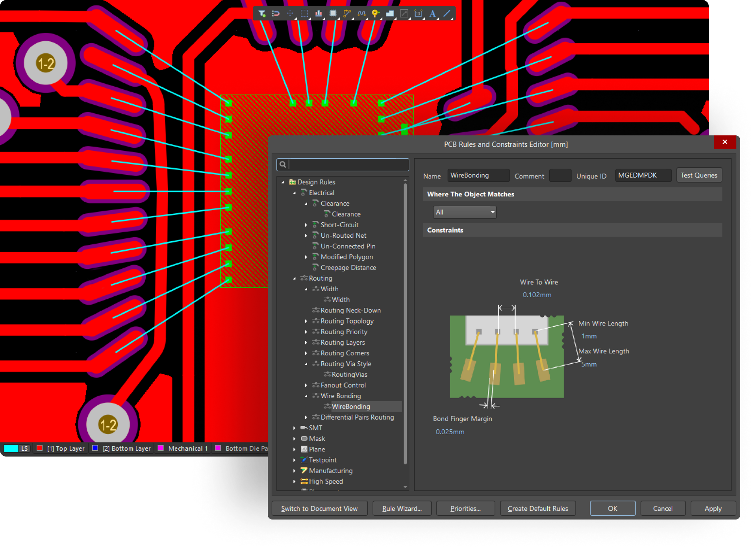
Task: Click the move objects crosshair tool
Action: (x=290, y=13)
